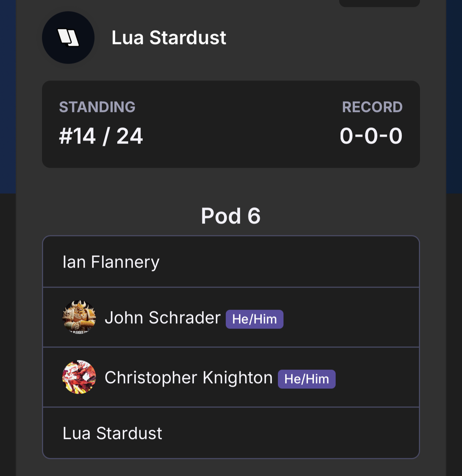Click Lua Stardust's profile avatar icon
The image size is (462, 476).
point(68,37)
